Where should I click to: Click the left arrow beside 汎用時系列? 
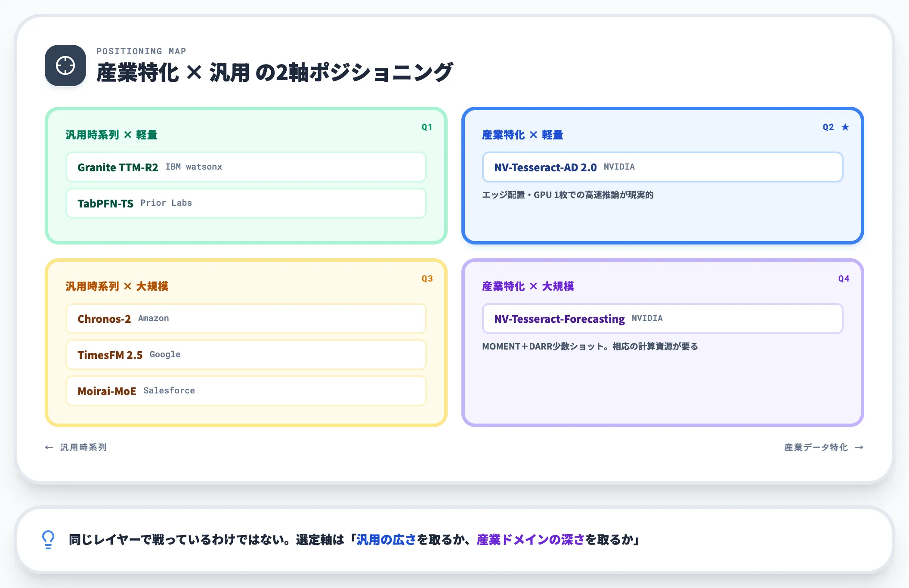point(49,448)
